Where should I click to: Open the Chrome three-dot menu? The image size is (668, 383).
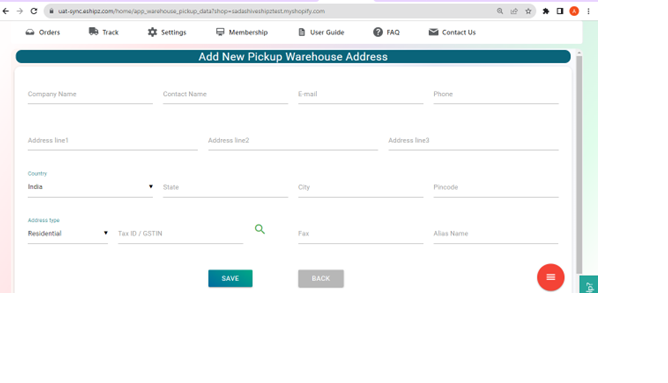[588, 11]
